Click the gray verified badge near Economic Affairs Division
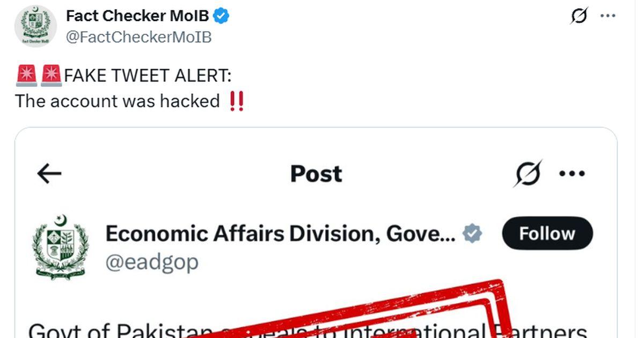This screenshot has width=644, height=338. pos(473,234)
